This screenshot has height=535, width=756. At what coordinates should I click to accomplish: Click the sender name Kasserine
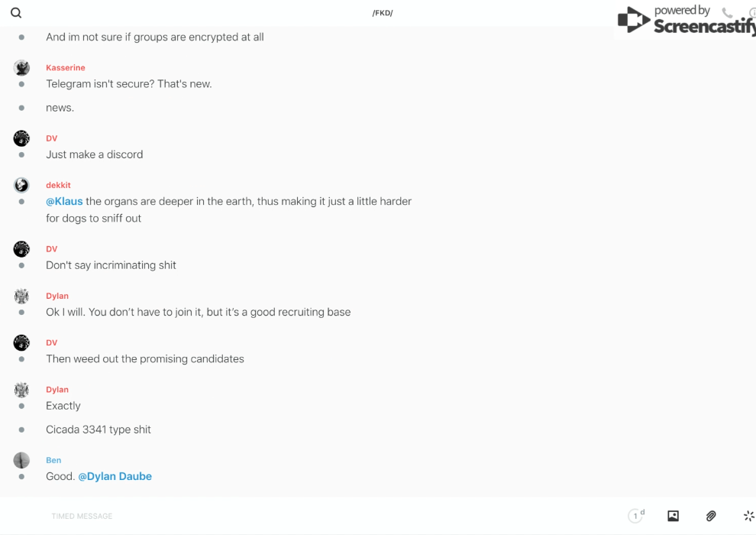pos(66,68)
